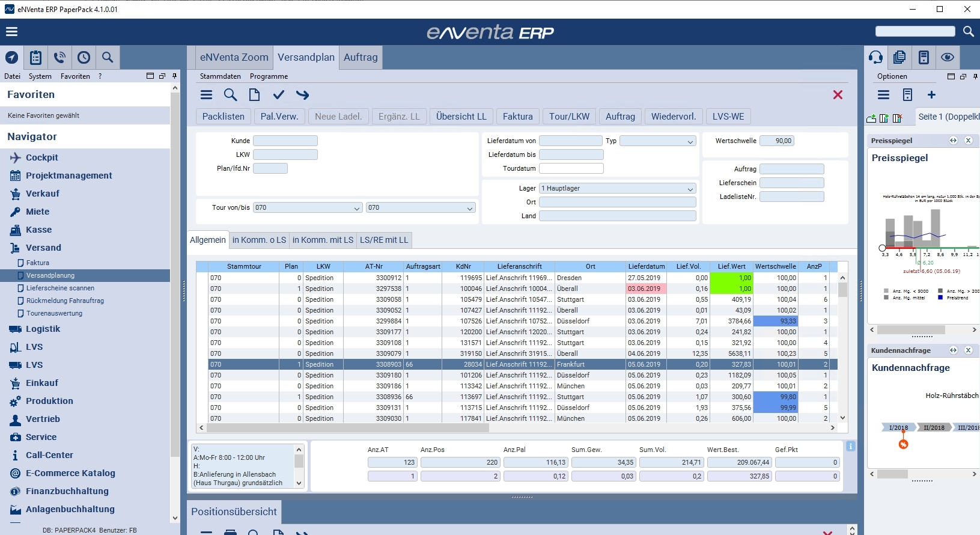Click the Kundennachfrage widget horizontal scrollbar
The width and height of the screenshot is (980, 535).
tap(922, 474)
